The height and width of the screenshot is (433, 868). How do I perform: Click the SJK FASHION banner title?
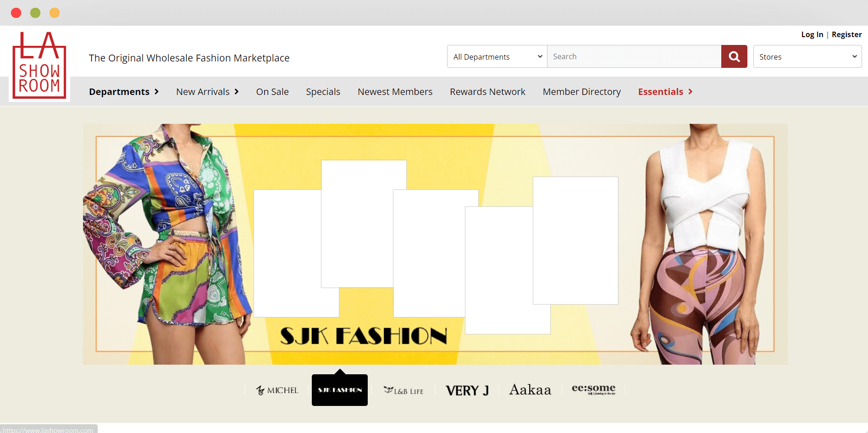pos(363,336)
